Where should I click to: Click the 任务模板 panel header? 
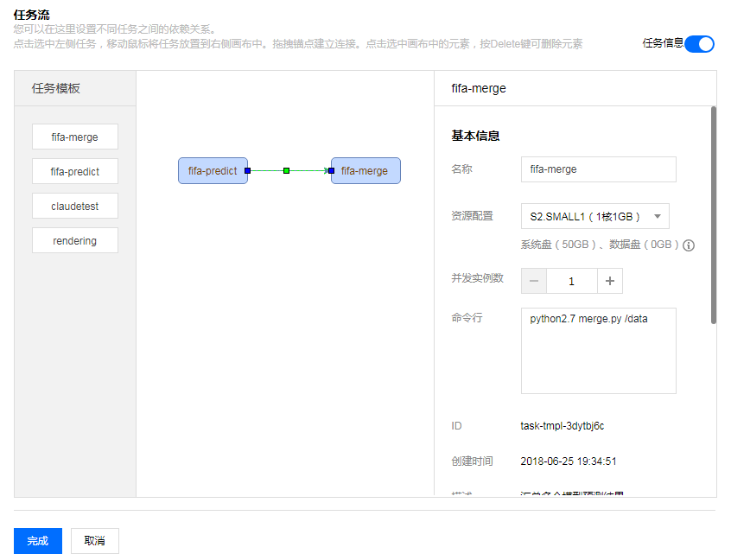pyautogui.click(x=75, y=88)
